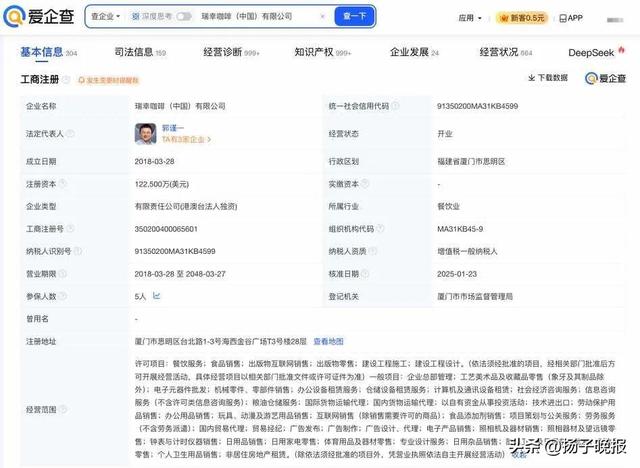Click the 爱企查 logo at top left
This screenshot has width=640, height=468.
[39, 16]
